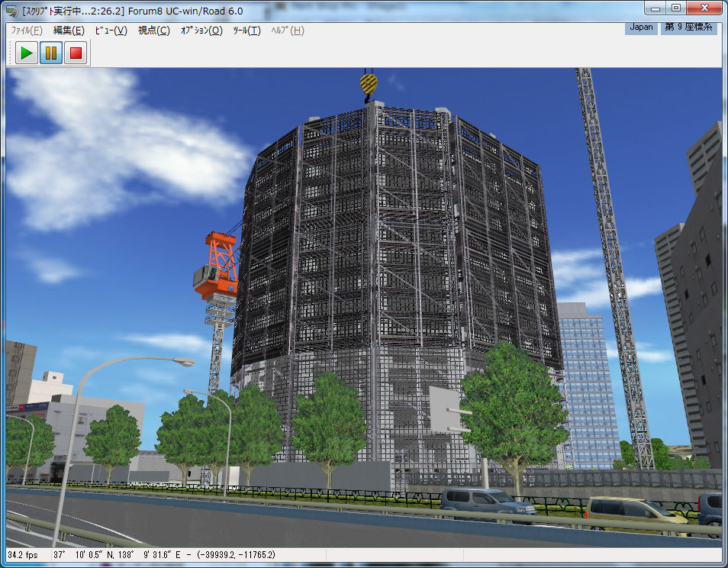This screenshot has width=728, height=568.
Task: Minimize the UC-win/Road window
Action: point(655,8)
